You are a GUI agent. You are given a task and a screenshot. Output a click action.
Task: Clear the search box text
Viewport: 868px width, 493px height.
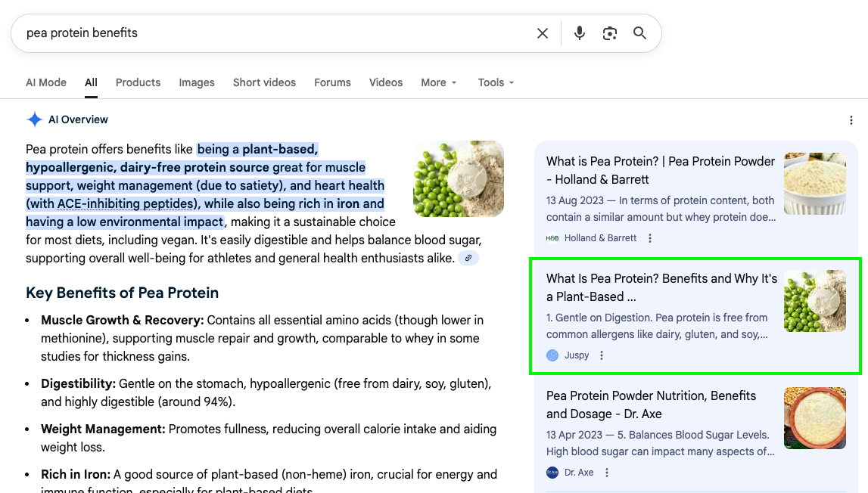543,33
